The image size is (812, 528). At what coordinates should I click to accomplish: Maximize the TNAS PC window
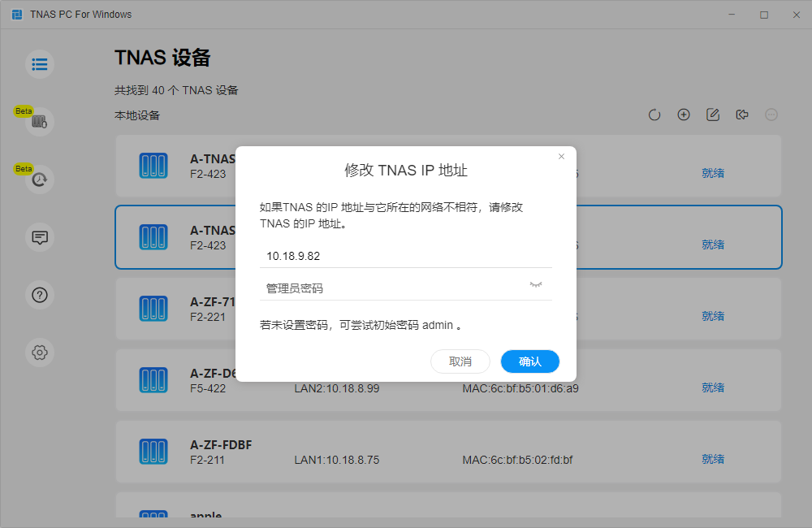[x=764, y=15]
